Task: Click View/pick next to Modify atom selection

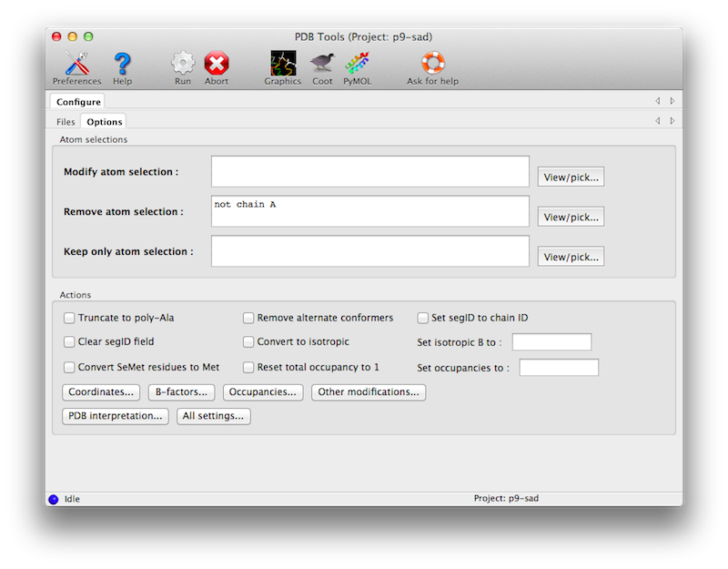Action: pos(571,177)
